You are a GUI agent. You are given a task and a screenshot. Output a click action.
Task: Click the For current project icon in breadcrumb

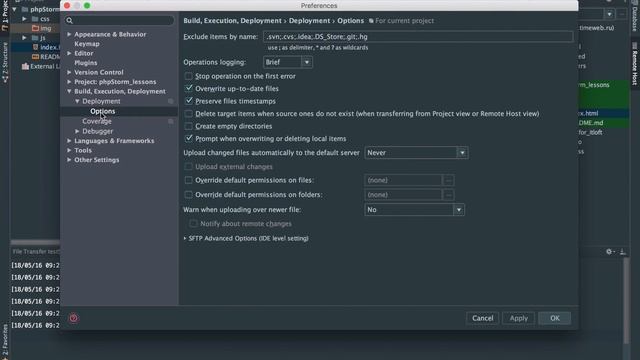[371, 21]
